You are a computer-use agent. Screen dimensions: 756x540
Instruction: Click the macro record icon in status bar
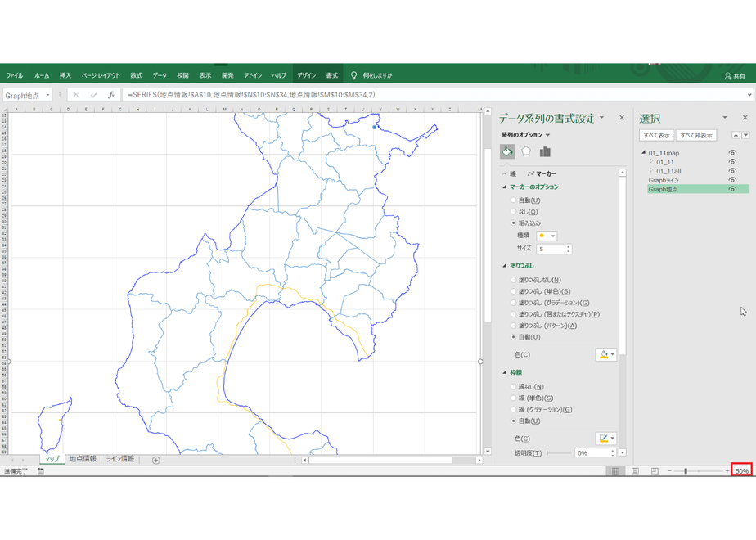click(x=41, y=470)
